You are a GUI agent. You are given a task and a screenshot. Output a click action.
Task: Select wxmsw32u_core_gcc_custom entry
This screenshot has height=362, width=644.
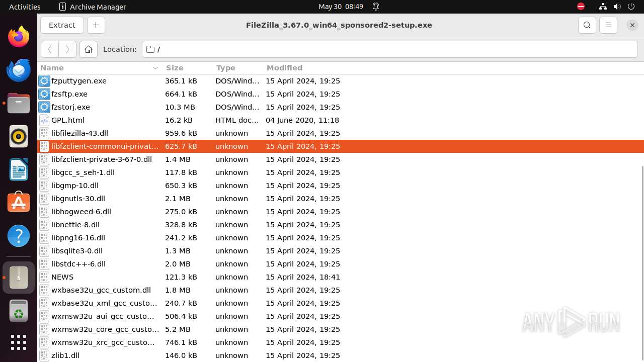[x=341, y=329]
